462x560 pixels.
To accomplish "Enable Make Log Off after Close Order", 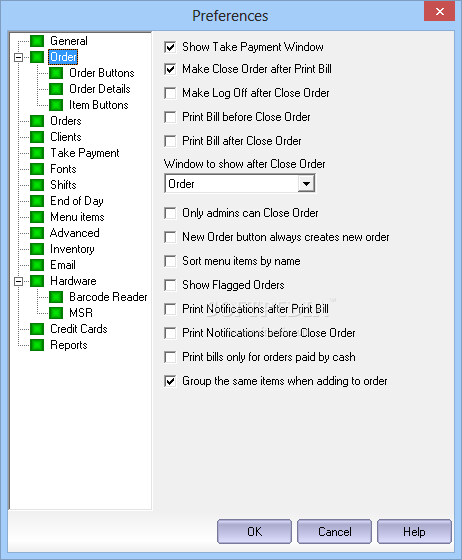I will point(170,93).
